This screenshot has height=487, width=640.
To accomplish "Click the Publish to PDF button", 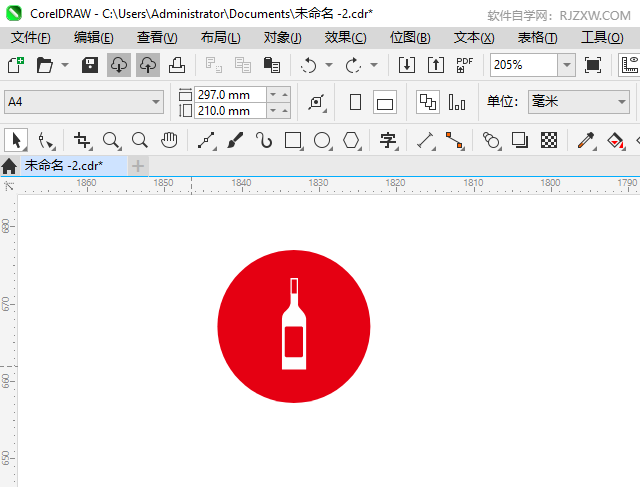I will [x=464, y=65].
